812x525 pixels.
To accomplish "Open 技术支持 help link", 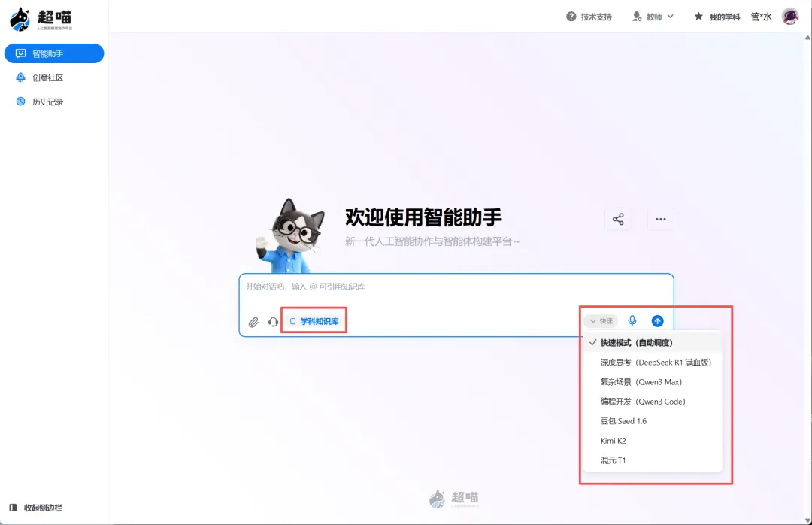I will pyautogui.click(x=589, y=17).
